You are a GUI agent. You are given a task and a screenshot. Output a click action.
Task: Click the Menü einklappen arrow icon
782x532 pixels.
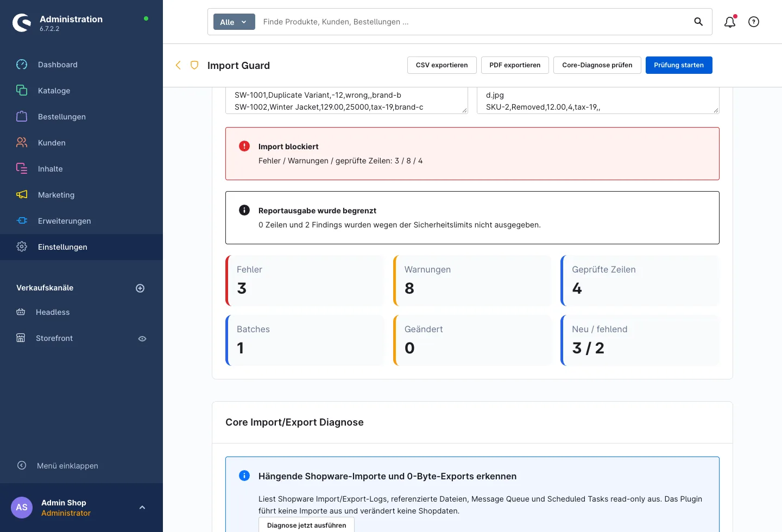[22, 465]
